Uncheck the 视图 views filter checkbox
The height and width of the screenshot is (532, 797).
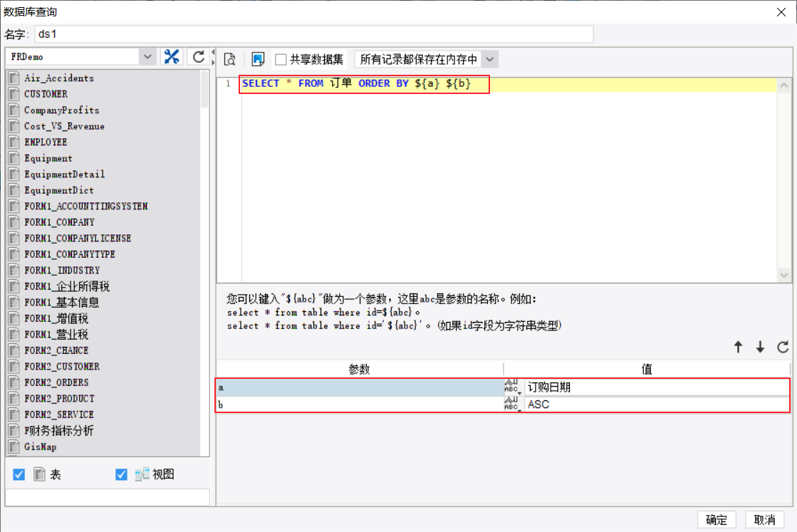click(121, 474)
